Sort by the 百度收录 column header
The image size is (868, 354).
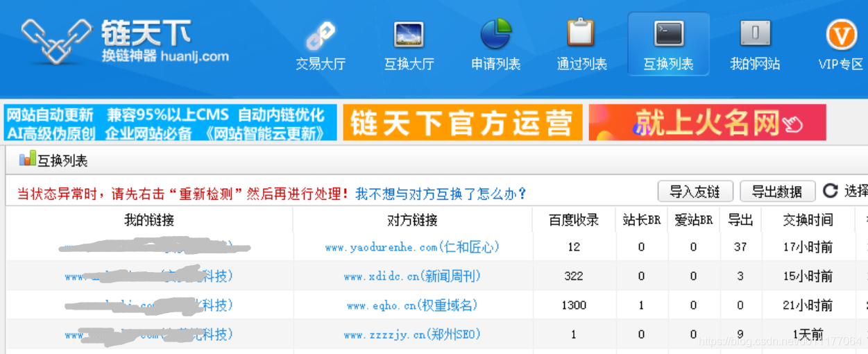574,220
